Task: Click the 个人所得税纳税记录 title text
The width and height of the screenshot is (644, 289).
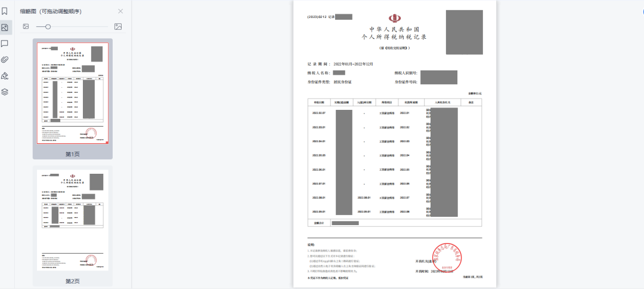Action: (394, 37)
